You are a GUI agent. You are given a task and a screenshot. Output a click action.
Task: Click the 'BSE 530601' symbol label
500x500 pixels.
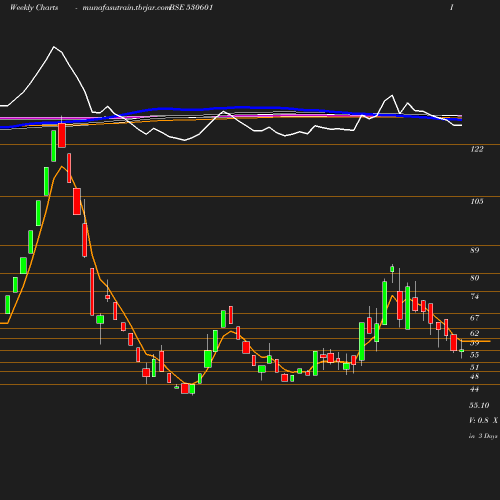[x=191, y=7]
